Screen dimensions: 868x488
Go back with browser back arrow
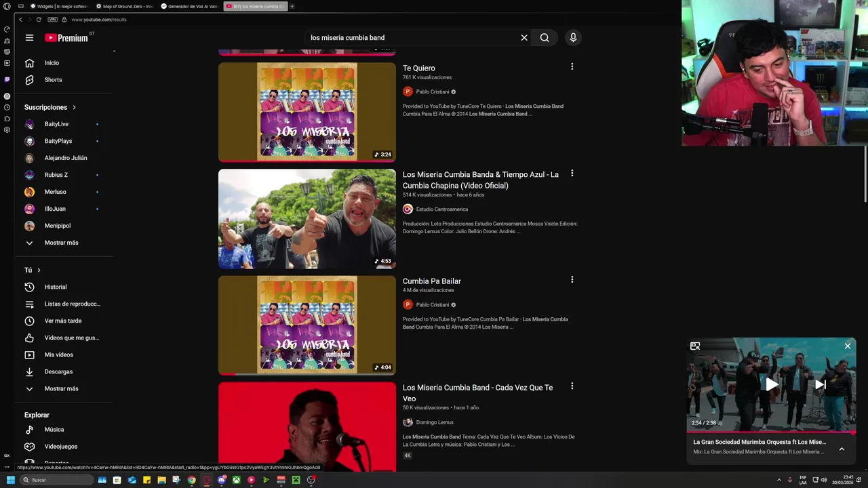point(20,20)
